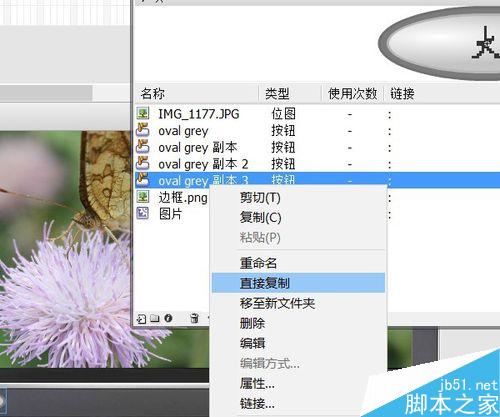Click the oval grey 副本 symbol icon
This screenshot has width=500, height=417.
point(143,147)
